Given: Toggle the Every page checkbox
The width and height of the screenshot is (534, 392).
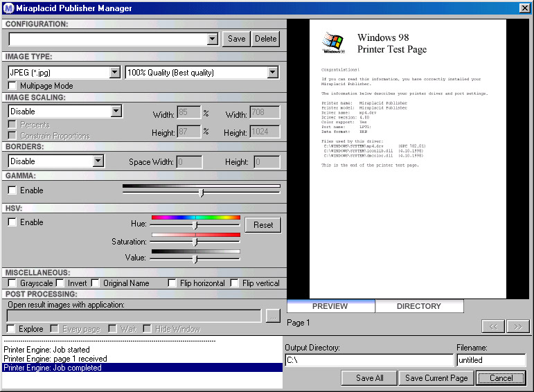Looking at the screenshot, I should click(54, 329).
